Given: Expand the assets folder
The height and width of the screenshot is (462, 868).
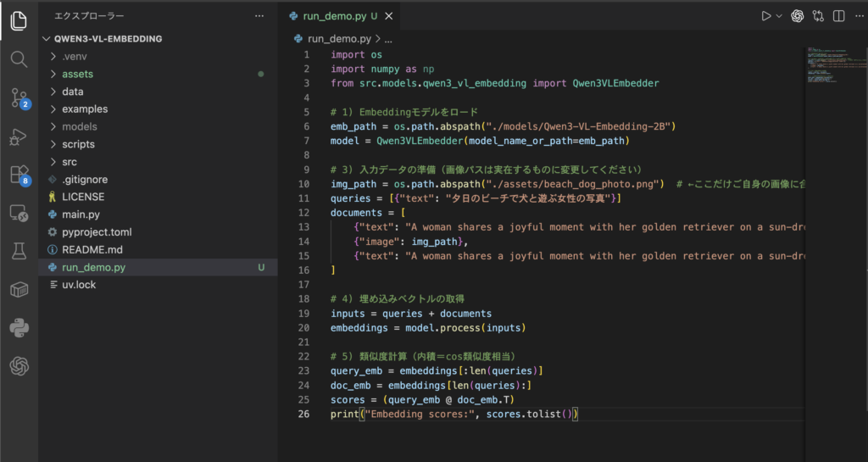Looking at the screenshot, I should [77, 74].
